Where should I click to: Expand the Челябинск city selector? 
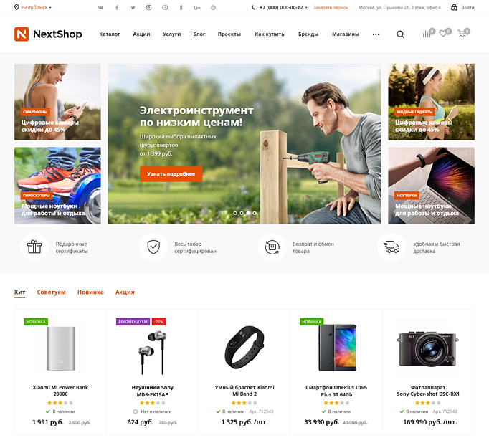33,7
